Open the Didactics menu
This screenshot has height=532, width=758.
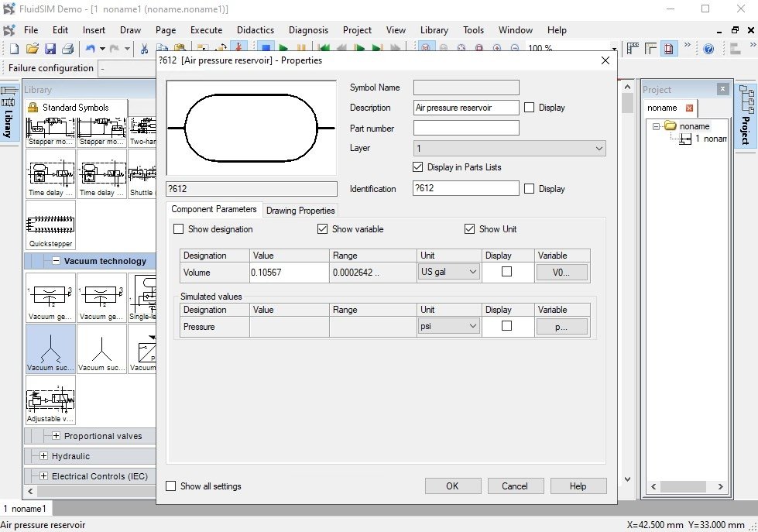coord(256,30)
